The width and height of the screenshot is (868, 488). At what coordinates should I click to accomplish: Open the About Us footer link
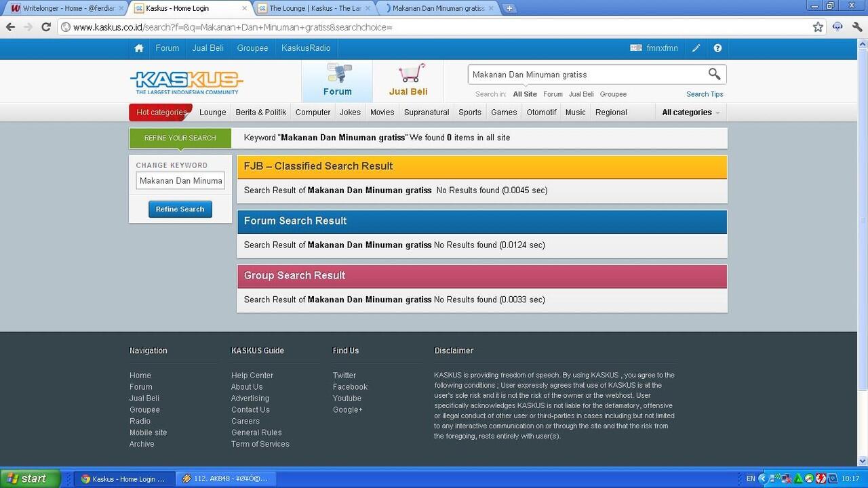(247, 387)
